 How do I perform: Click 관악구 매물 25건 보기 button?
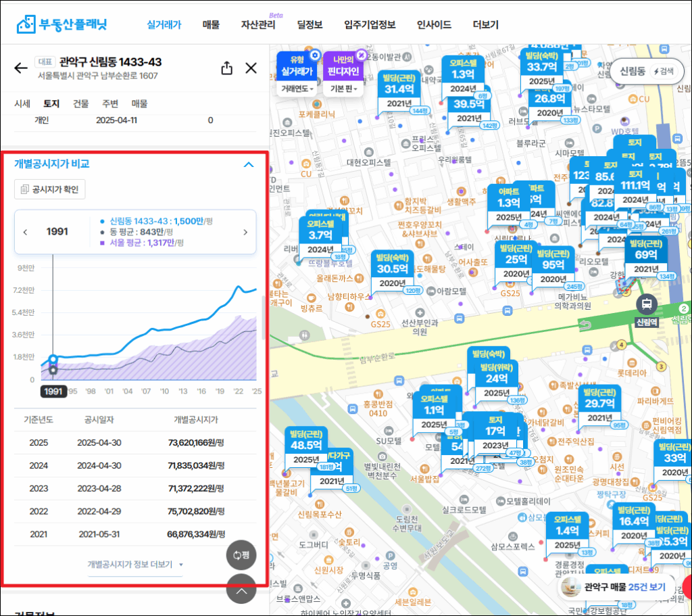[616, 587]
